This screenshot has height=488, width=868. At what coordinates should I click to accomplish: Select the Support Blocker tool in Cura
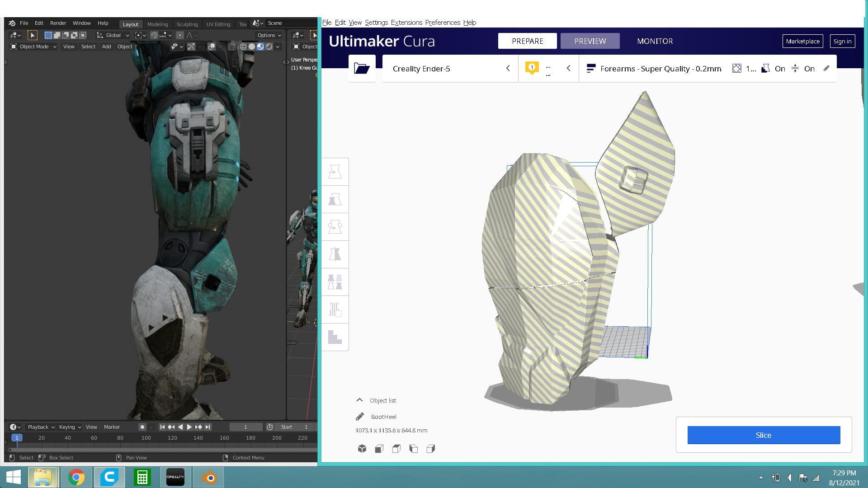[x=335, y=310]
